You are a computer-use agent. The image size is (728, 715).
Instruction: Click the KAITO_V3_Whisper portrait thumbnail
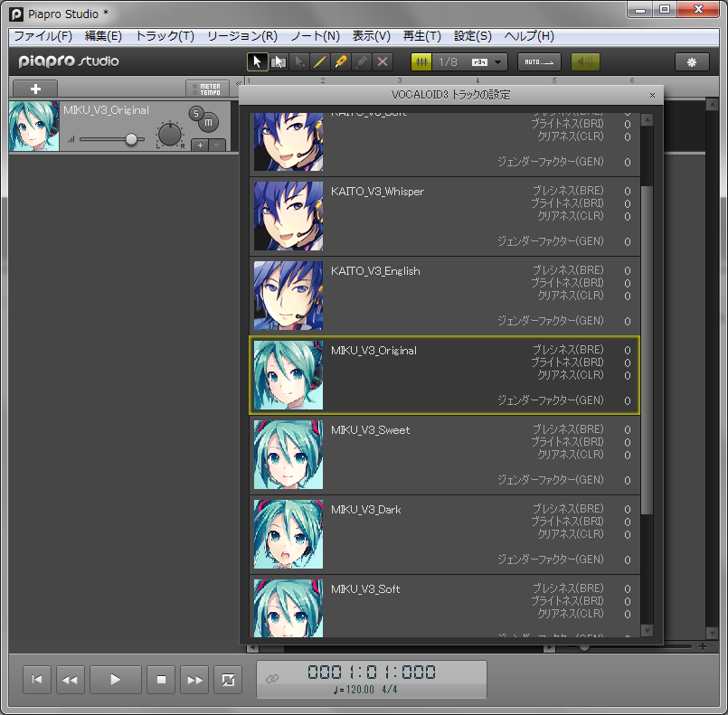[x=288, y=216]
